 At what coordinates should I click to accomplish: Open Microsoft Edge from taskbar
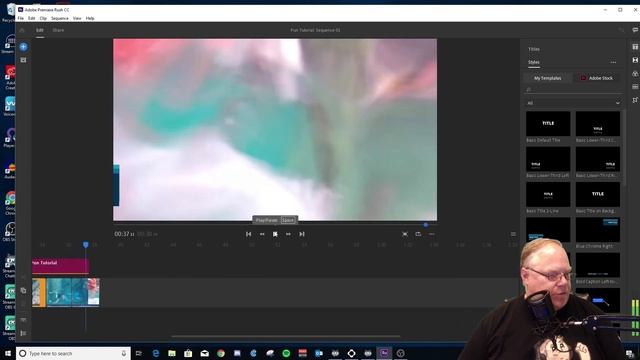156,353
